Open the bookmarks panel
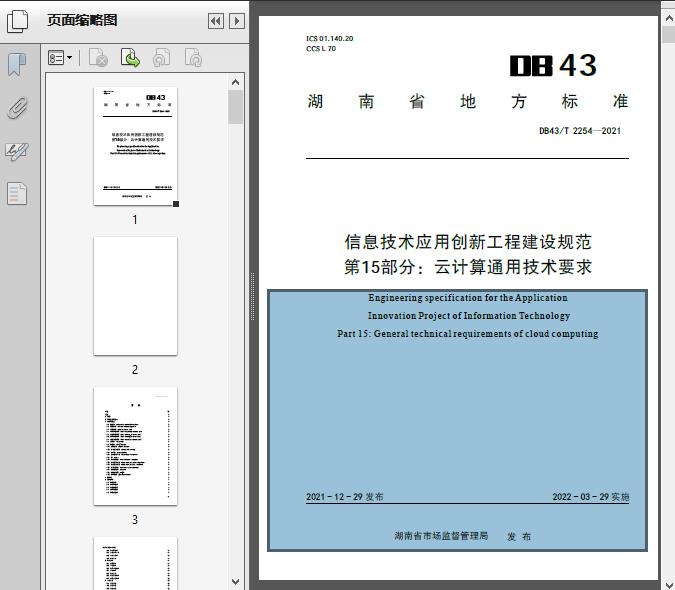Viewport: 675px width, 590px height. point(17,66)
